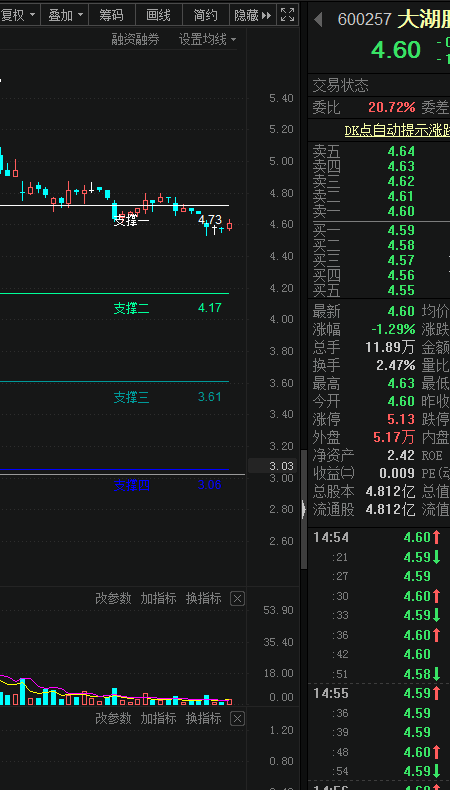Click the back arrow beside stock code 600257
Screen dimensions: 450x790
[x=318, y=20]
